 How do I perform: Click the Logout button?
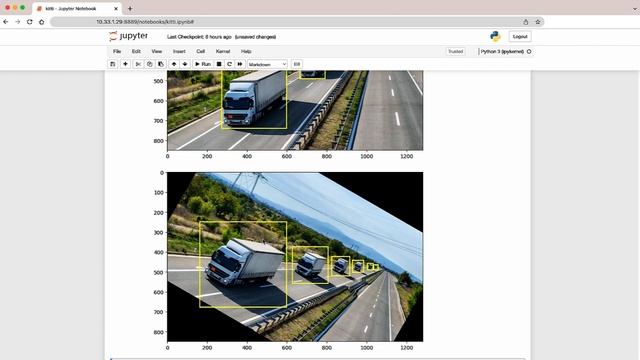pos(520,37)
